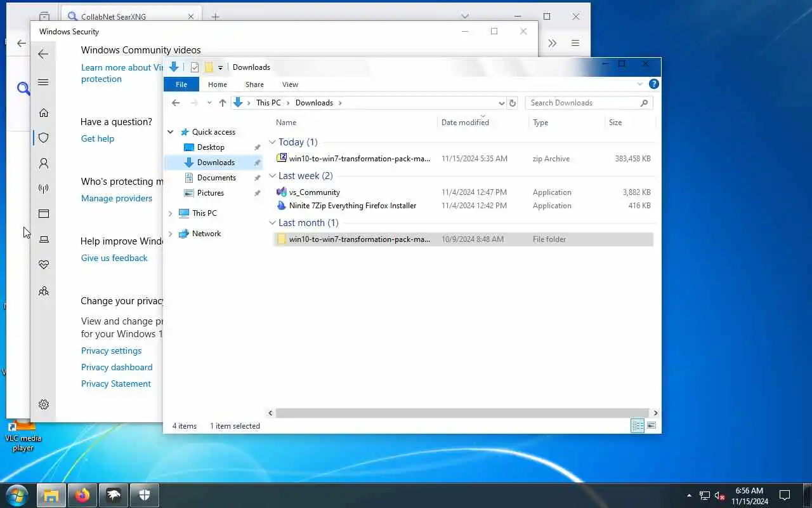Open Home in Windows Security sidebar
Viewport: 812px width, 508px height.
44,112
